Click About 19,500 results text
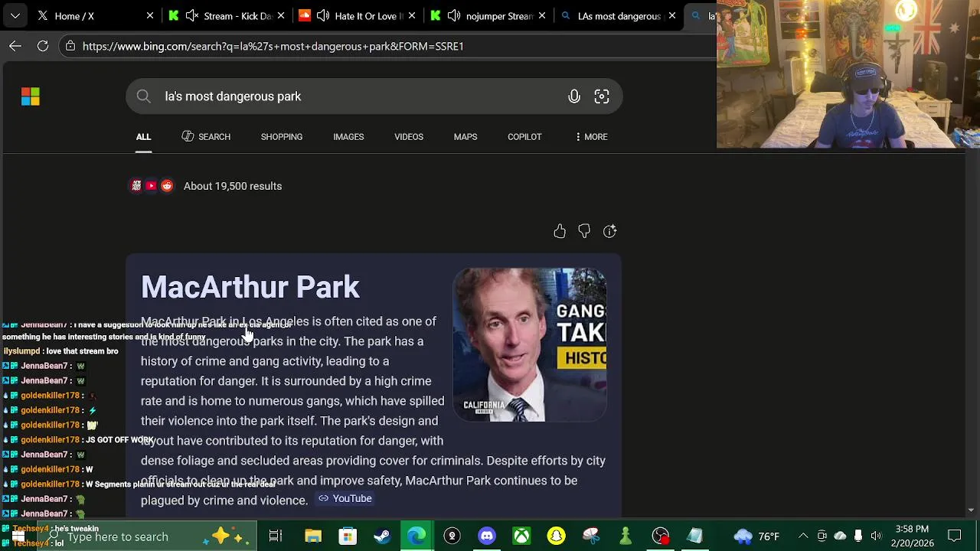 (233, 186)
